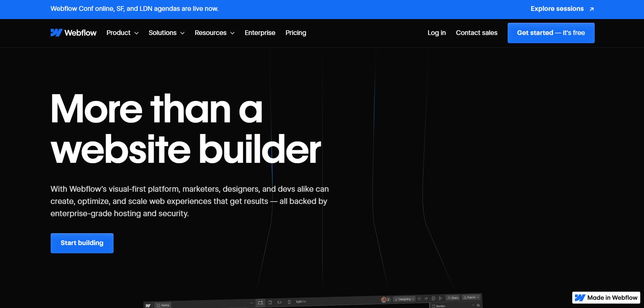
Task: Click the preview play icon in the Designer toolbar
Action: 440,298
